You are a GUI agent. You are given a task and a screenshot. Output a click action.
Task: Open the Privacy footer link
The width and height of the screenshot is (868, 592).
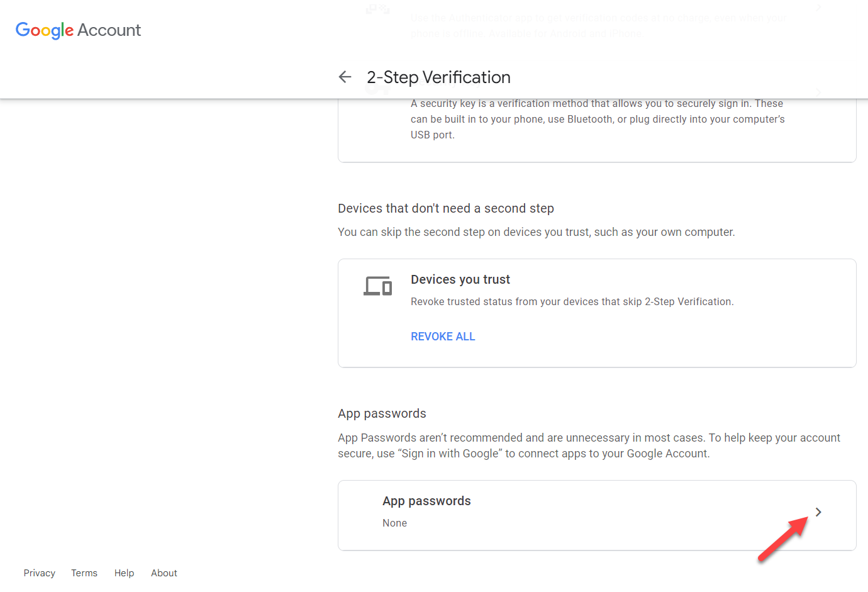coord(39,573)
